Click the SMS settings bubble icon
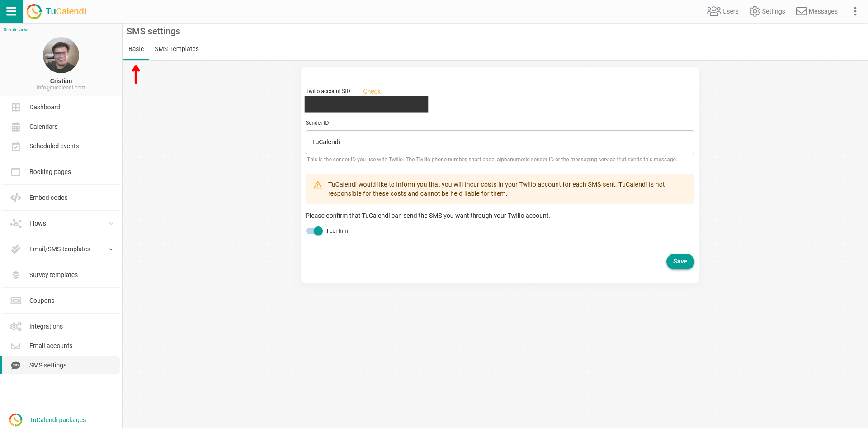The height and width of the screenshot is (428, 868). click(16, 365)
